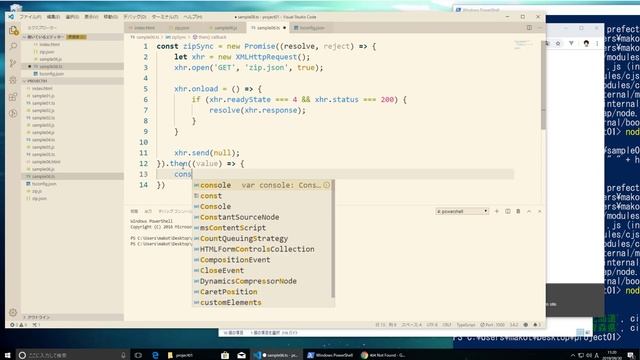Open the Debug view in the activity bar

13,80
